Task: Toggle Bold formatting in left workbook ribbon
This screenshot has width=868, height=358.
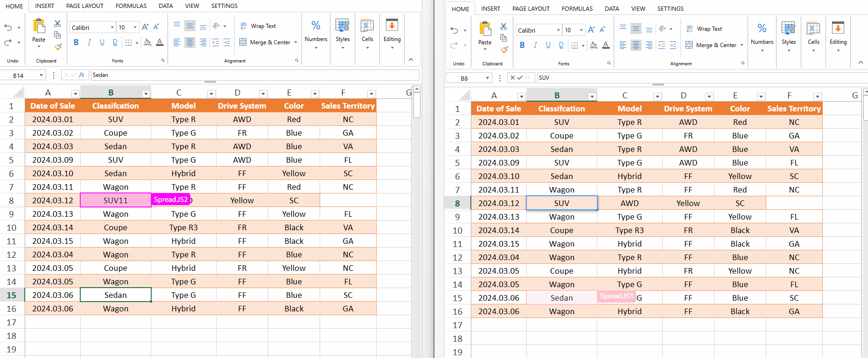Action: (x=76, y=42)
